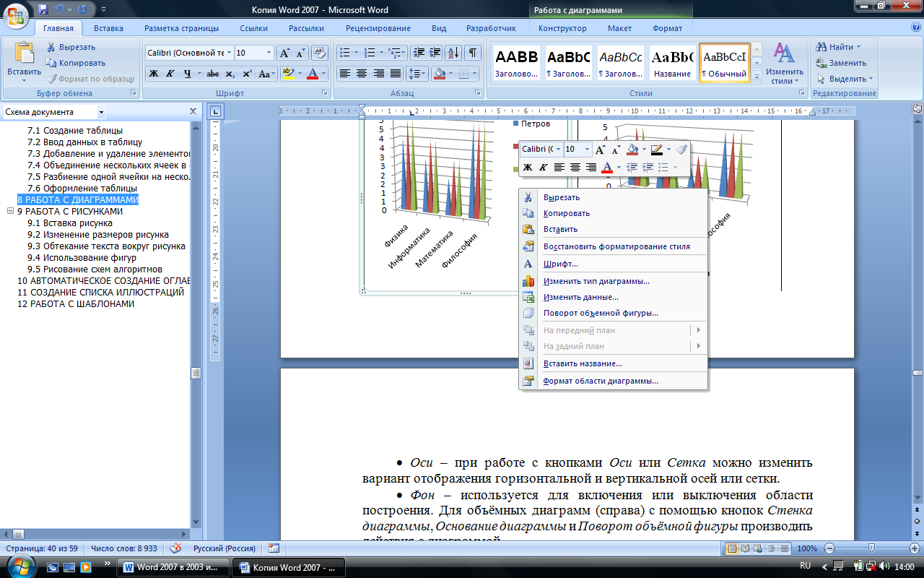Toggle bold Ж in the ribbon
The width and height of the screenshot is (924, 578).
tap(153, 74)
